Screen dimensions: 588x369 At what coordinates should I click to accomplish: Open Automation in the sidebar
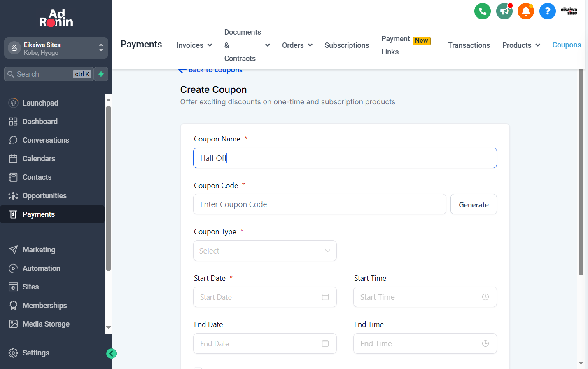pos(52,268)
